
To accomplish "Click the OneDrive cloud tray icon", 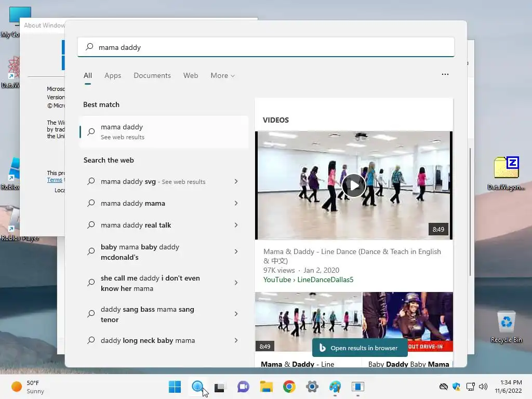I will click(x=444, y=387).
